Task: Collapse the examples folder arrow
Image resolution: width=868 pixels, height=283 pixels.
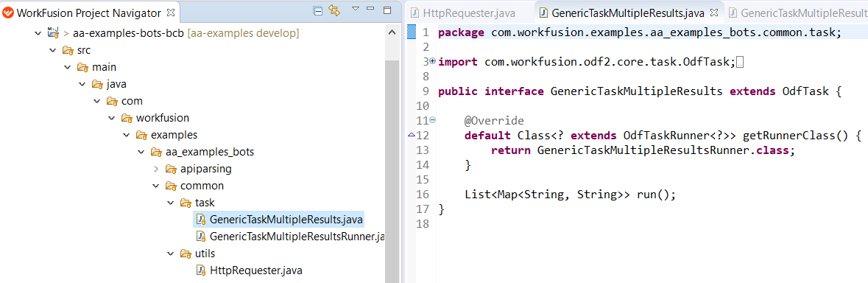Action: (x=126, y=135)
